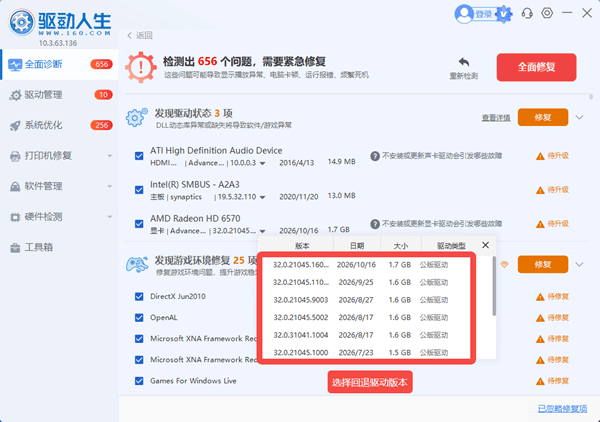Screen dimensions: 600x422
Task: Click the 全面诊断 monitor icon
Action: 15,65
